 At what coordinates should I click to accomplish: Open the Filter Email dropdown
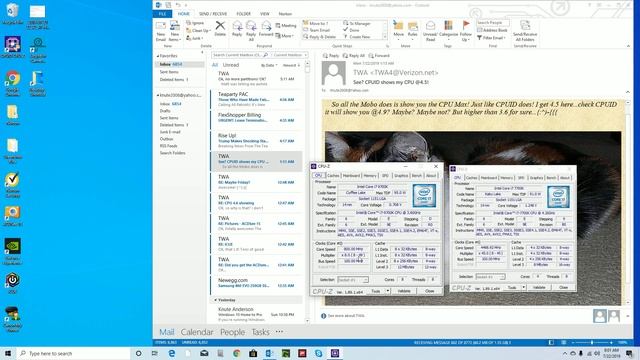[x=491, y=38]
